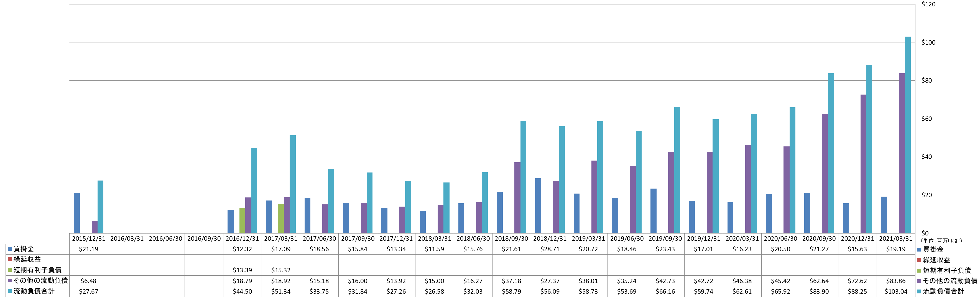Image resolution: width=980 pixels, height=297 pixels.
Task: Select the $44.50 total cell
Action: coord(242,292)
